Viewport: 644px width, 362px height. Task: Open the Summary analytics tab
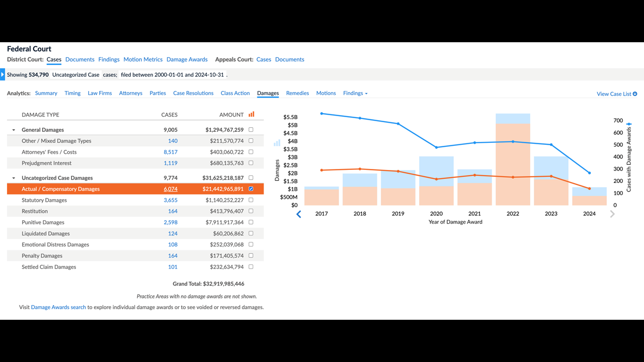point(46,93)
